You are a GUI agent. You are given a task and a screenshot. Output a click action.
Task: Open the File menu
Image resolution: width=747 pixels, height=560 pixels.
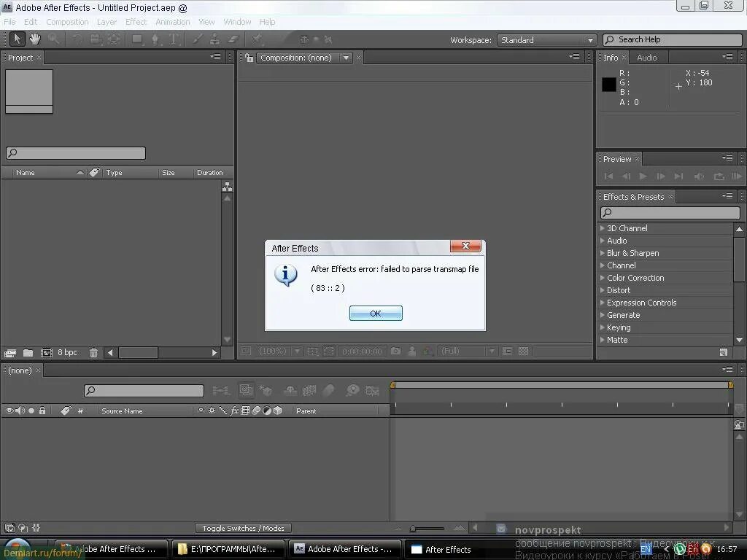(x=9, y=22)
